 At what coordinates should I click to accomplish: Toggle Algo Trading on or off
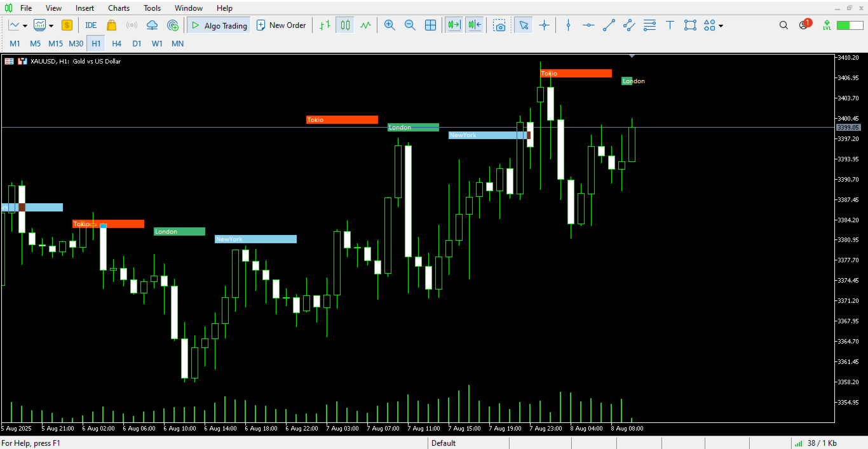tap(219, 25)
